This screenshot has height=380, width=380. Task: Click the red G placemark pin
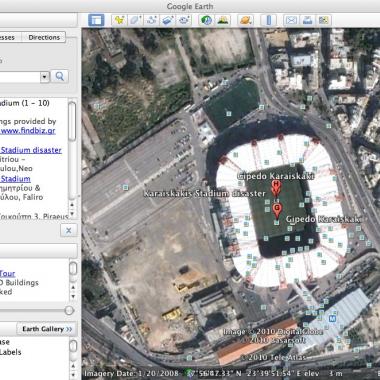click(277, 210)
